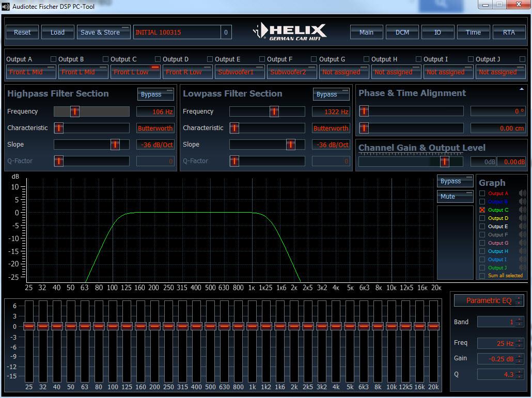
Task: Click the highpass Characteristic value Butterworth
Action: (155, 128)
